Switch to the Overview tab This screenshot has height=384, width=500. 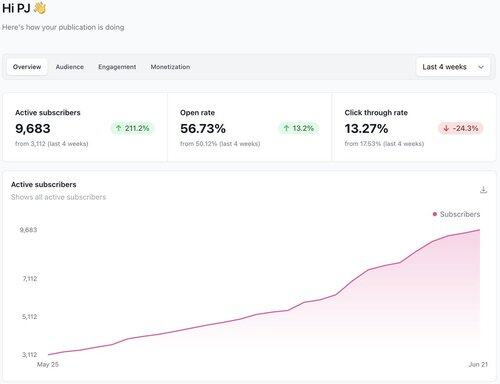[x=27, y=67]
